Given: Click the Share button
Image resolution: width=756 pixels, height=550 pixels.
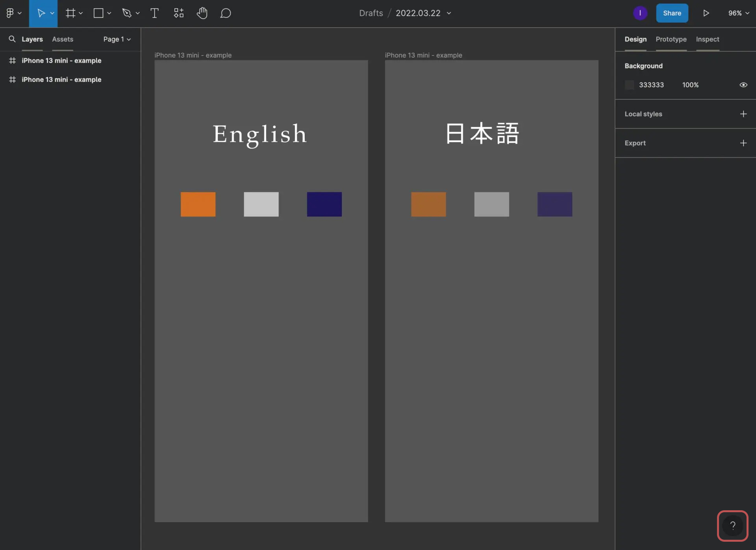Looking at the screenshot, I should tap(672, 13).
